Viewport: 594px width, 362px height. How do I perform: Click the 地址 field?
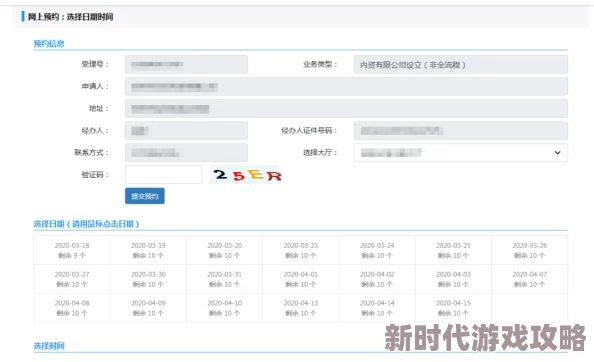tap(346, 109)
